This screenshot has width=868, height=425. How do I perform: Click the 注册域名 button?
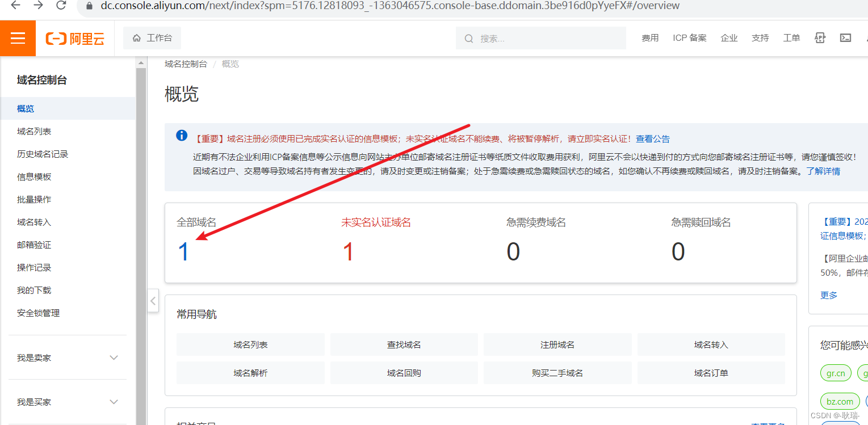[x=557, y=344]
